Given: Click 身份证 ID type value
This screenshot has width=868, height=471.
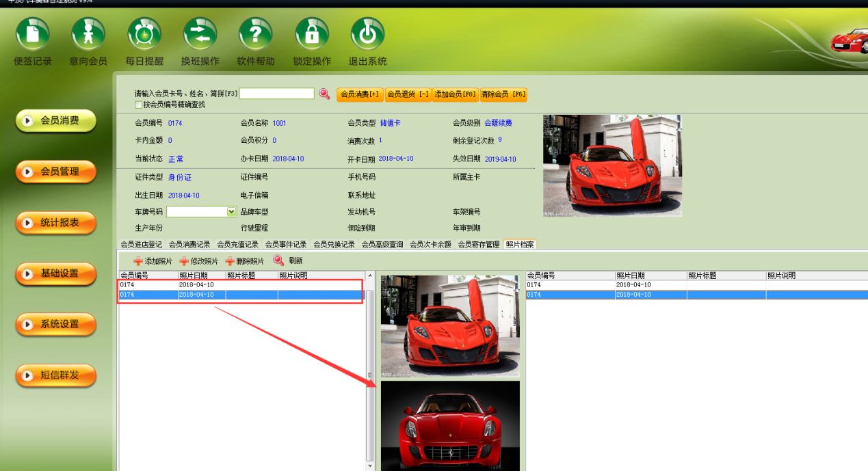Looking at the screenshot, I should pyautogui.click(x=180, y=177).
